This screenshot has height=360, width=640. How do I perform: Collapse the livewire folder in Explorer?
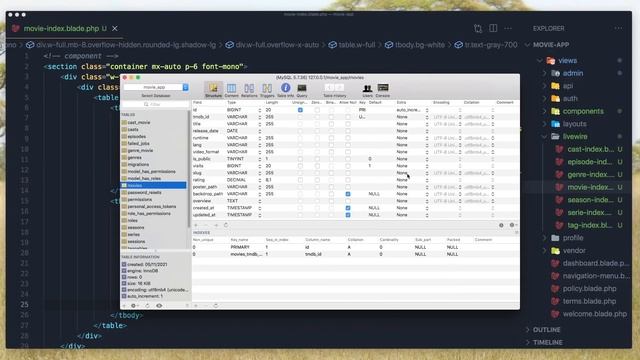544,136
